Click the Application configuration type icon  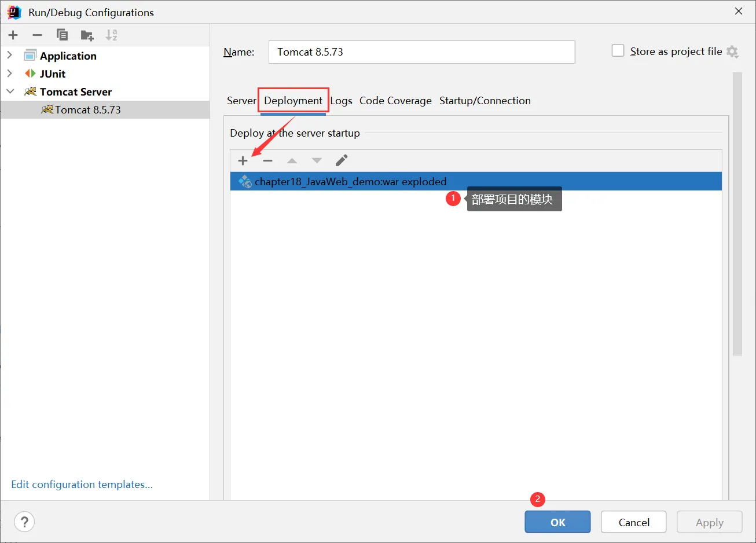30,56
